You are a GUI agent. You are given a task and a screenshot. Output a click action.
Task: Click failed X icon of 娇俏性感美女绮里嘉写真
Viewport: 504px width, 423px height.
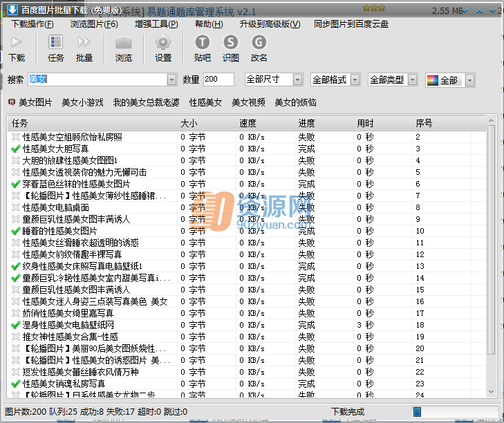click(15, 313)
